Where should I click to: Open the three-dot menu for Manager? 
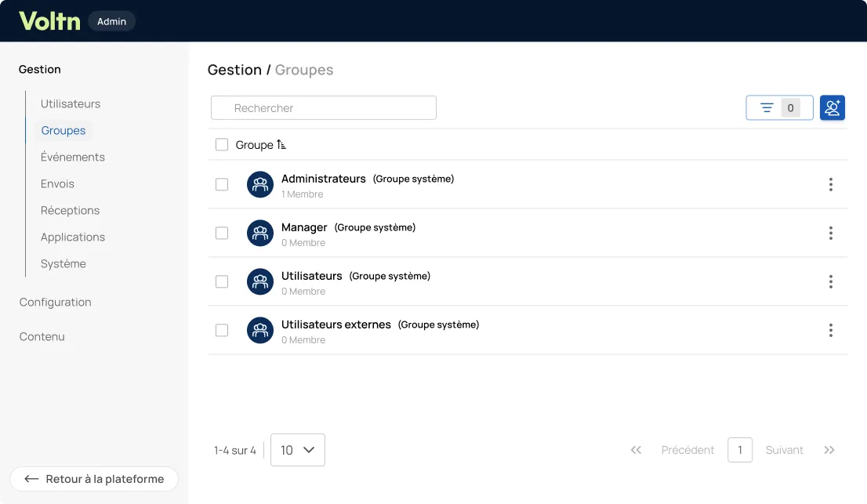point(830,234)
